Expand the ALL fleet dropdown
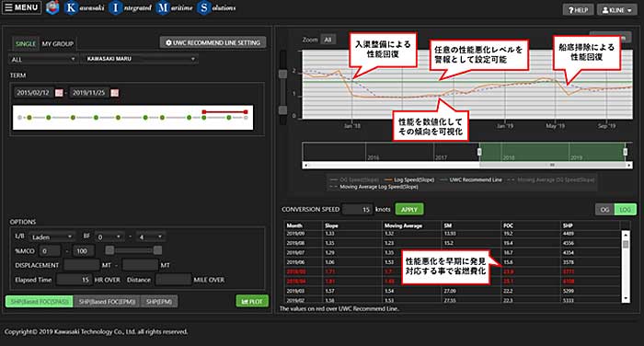 click(x=43, y=59)
